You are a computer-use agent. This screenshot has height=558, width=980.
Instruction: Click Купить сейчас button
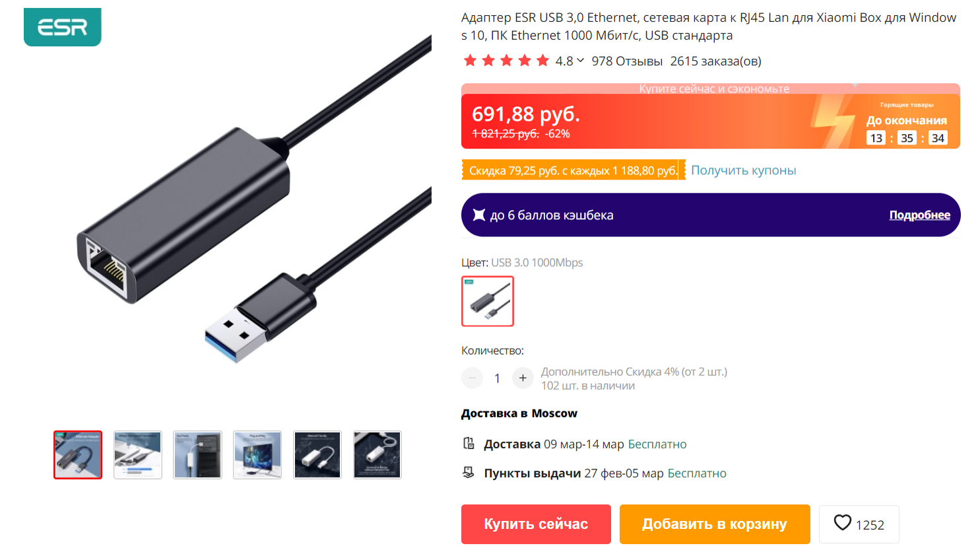[x=536, y=524]
